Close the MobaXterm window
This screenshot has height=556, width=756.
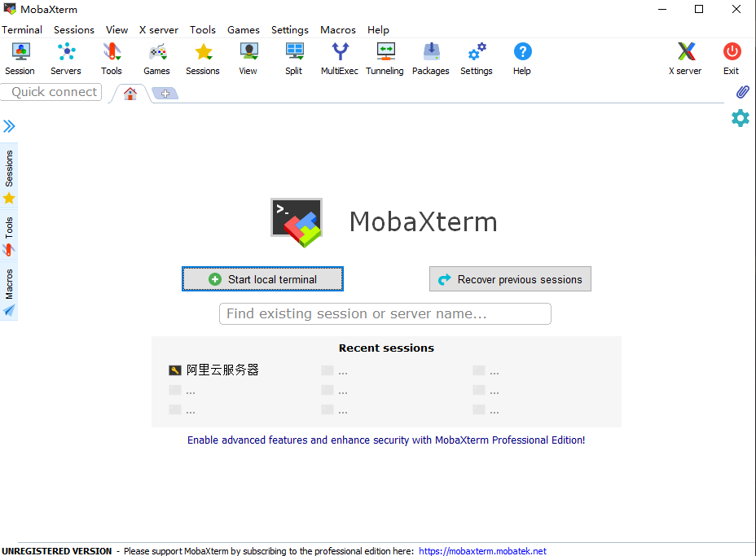click(x=736, y=9)
